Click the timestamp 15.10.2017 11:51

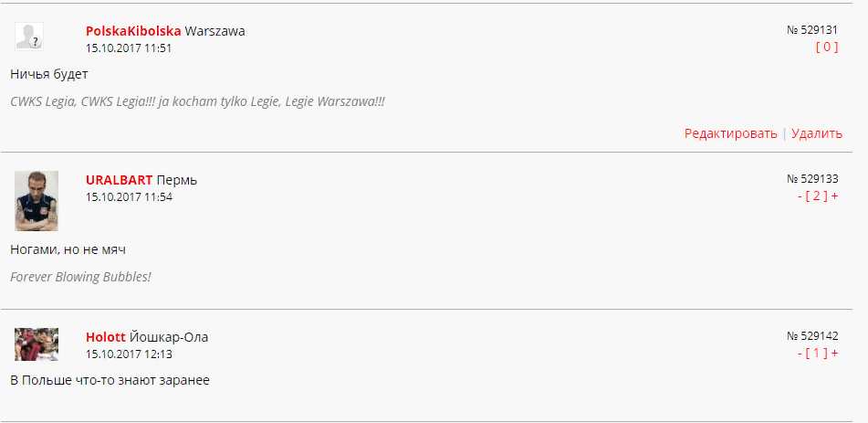coord(129,48)
